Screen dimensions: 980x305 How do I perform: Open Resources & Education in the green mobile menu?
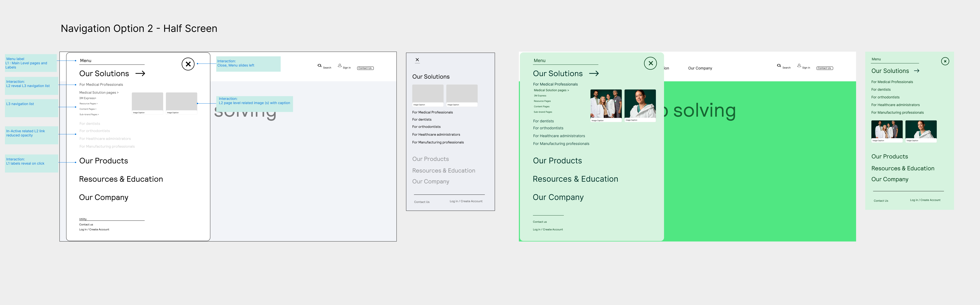pyautogui.click(x=903, y=168)
